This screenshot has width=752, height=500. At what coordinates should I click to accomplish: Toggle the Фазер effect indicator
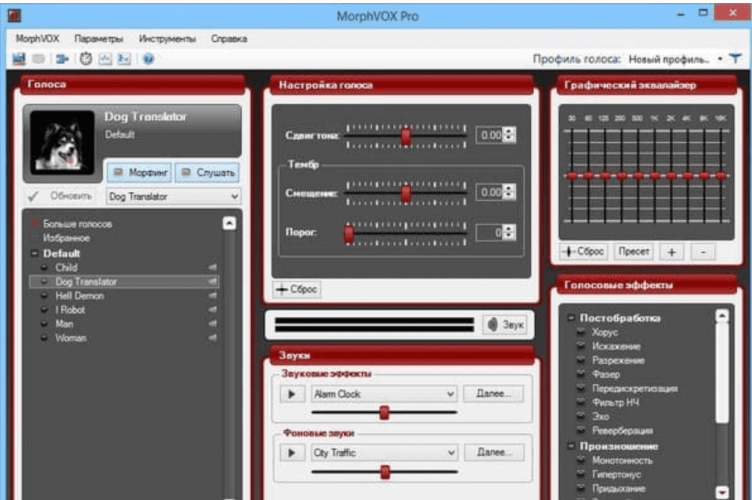tap(581, 374)
